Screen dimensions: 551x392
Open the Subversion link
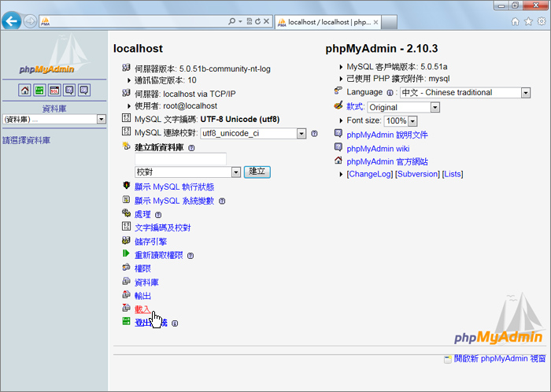[417, 174]
